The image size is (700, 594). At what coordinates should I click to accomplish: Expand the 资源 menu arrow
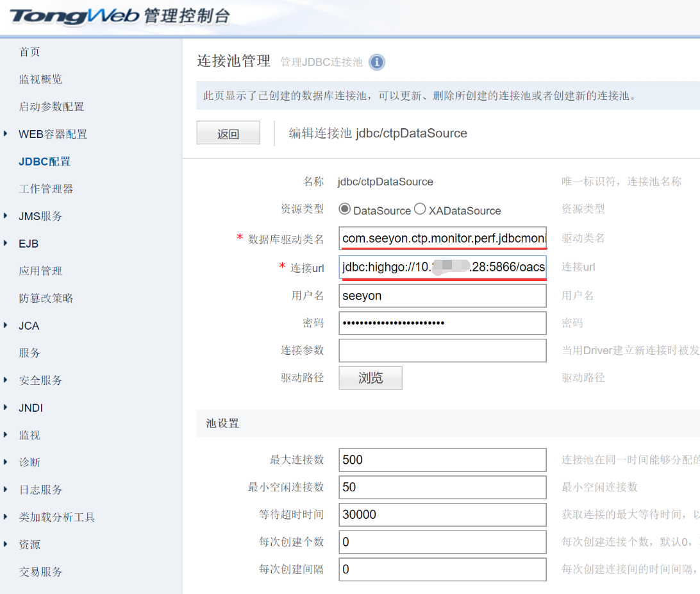[5, 544]
